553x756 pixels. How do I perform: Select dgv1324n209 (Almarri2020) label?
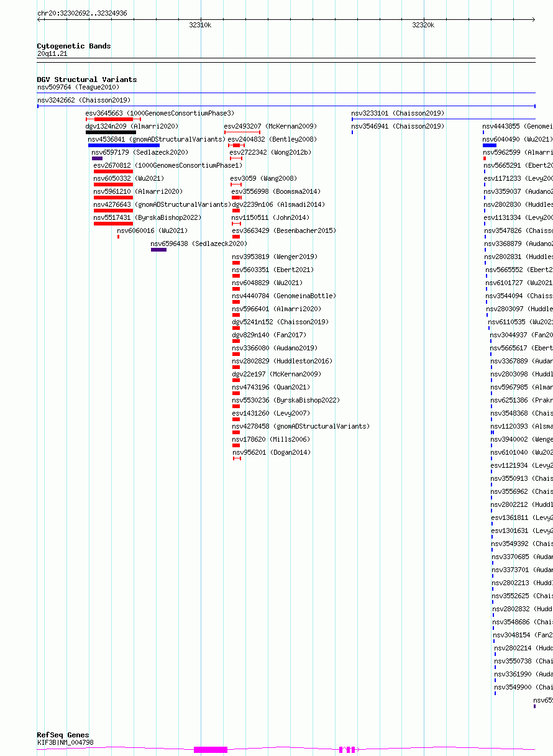(x=132, y=127)
